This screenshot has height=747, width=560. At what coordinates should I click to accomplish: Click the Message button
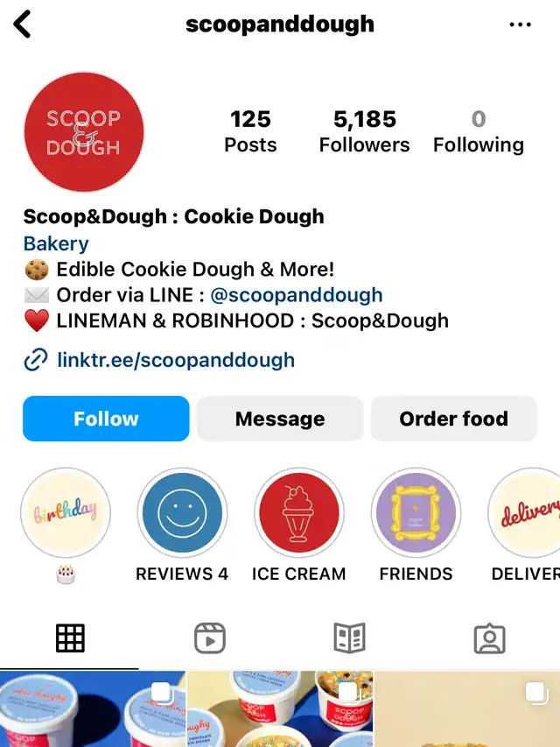[x=280, y=419]
